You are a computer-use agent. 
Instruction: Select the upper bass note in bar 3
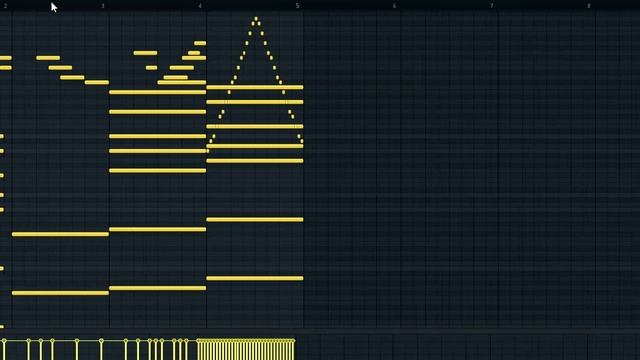158,229
